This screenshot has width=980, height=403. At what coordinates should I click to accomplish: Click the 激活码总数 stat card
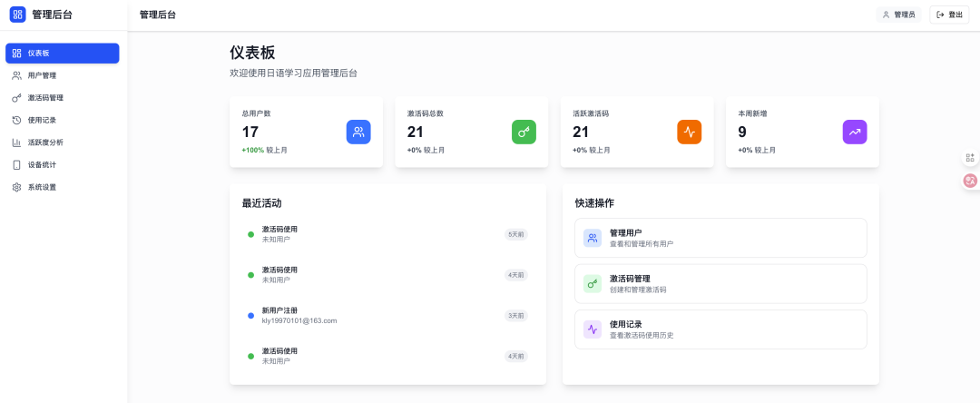(x=472, y=132)
